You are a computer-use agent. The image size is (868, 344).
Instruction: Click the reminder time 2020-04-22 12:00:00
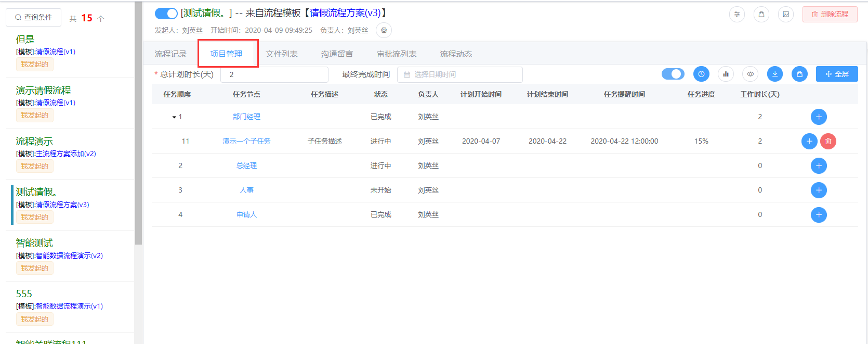[x=624, y=141]
